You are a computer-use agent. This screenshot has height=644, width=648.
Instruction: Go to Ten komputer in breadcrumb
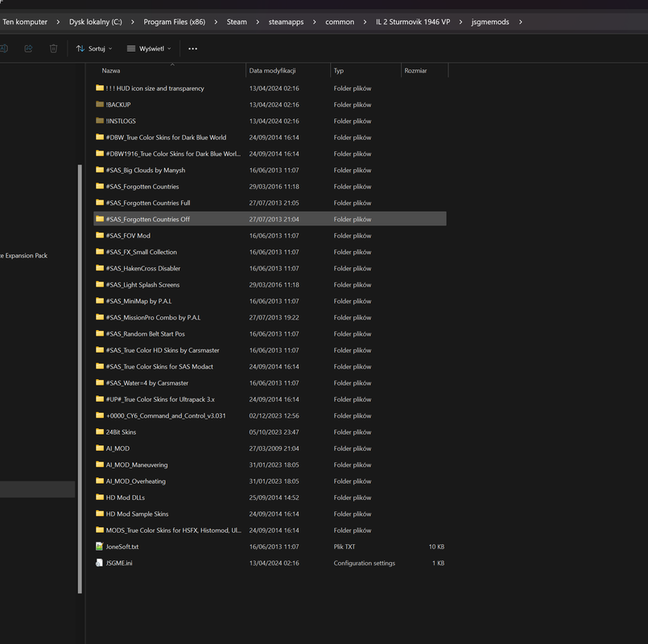[25, 22]
